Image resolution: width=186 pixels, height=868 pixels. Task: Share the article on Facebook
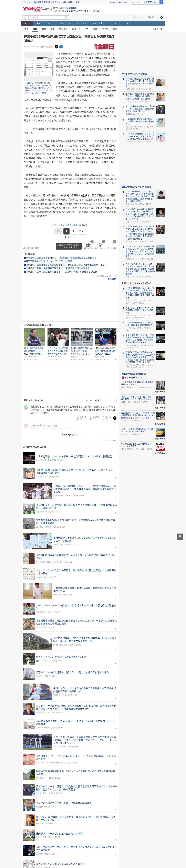pyautogui.click(x=61, y=47)
